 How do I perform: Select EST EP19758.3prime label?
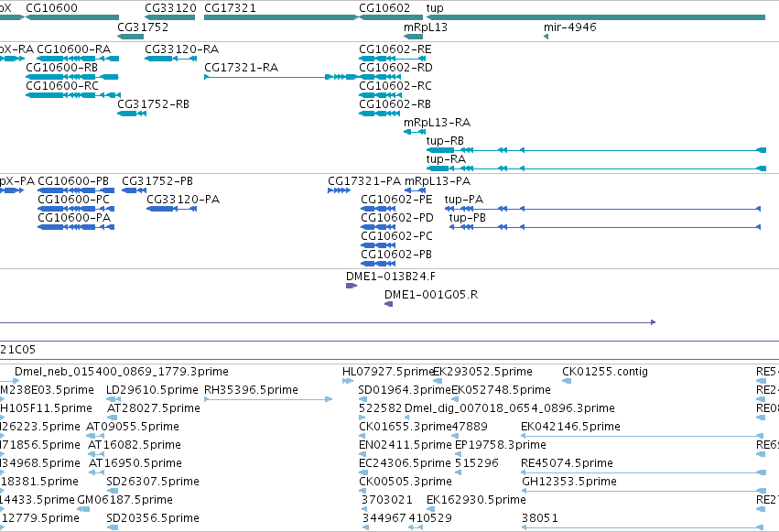pos(501,445)
